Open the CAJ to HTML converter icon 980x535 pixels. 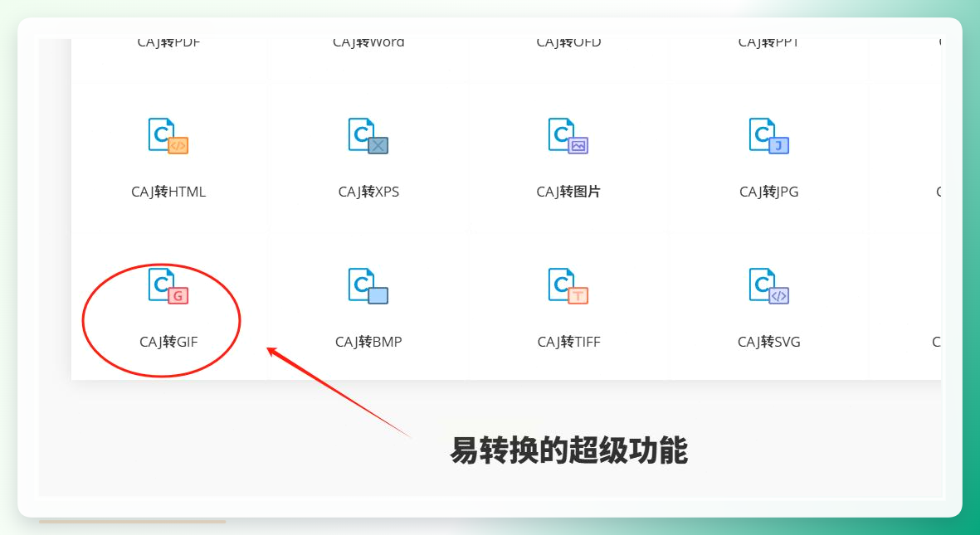click(168, 136)
